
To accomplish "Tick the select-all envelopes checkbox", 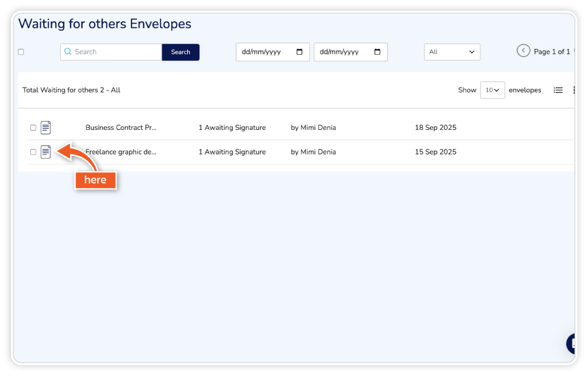I will [21, 52].
